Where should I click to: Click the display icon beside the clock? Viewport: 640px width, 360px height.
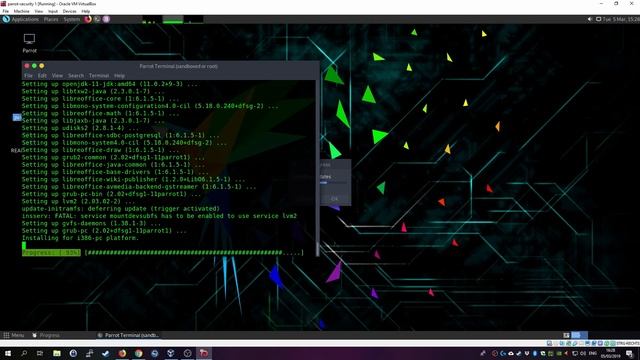tap(598, 19)
